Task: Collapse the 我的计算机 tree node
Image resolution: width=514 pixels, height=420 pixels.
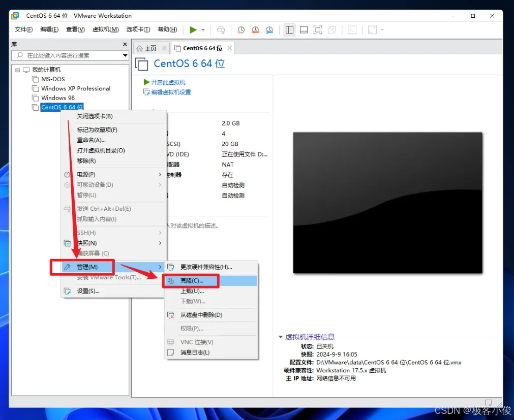Action: coord(18,70)
